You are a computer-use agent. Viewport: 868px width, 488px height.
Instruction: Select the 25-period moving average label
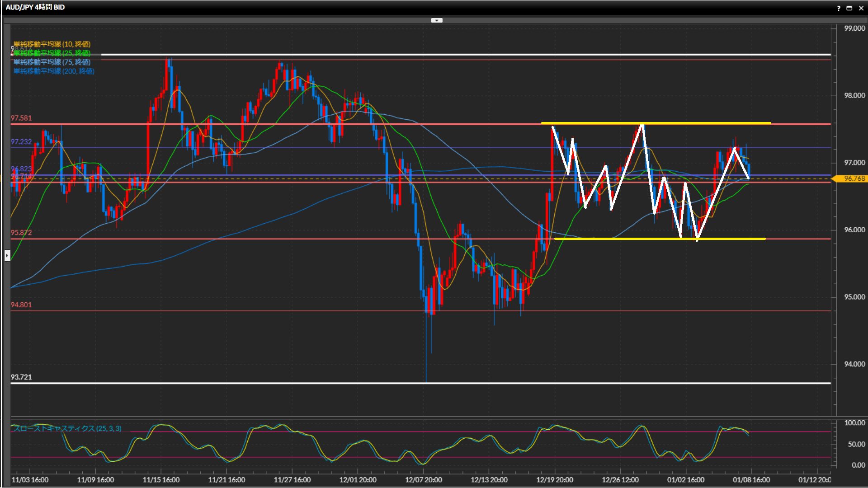pyautogui.click(x=52, y=53)
